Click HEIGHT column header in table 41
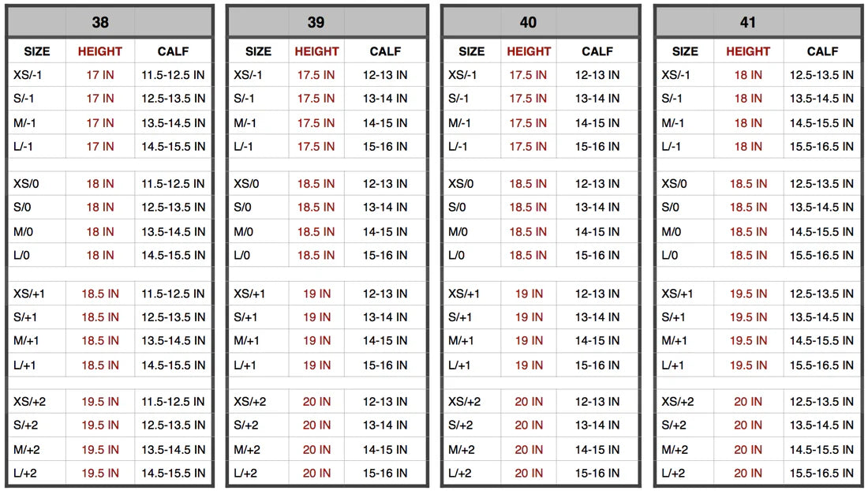This screenshot has width=868, height=491. coord(747,51)
